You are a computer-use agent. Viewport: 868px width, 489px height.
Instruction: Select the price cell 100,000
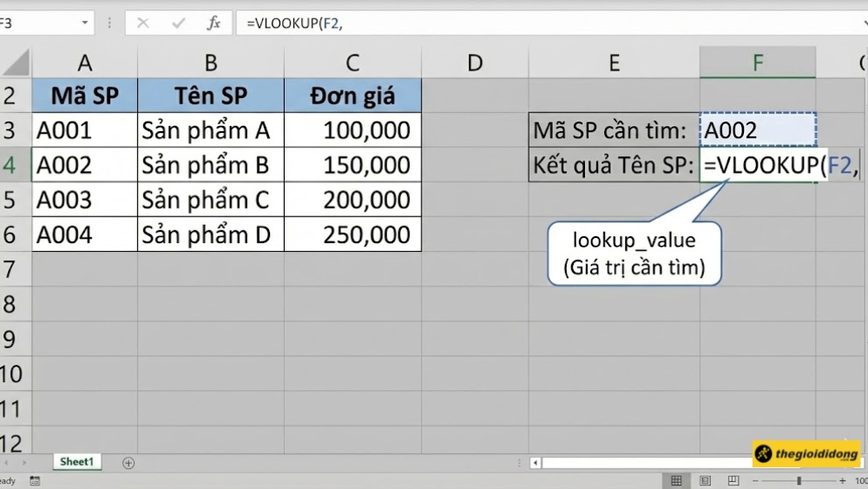tap(352, 130)
